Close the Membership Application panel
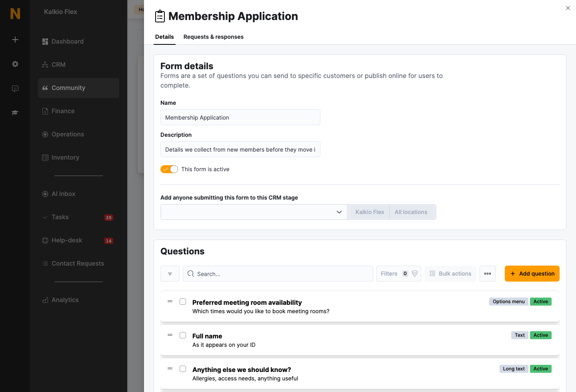The width and height of the screenshot is (576, 392). [x=568, y=8]
